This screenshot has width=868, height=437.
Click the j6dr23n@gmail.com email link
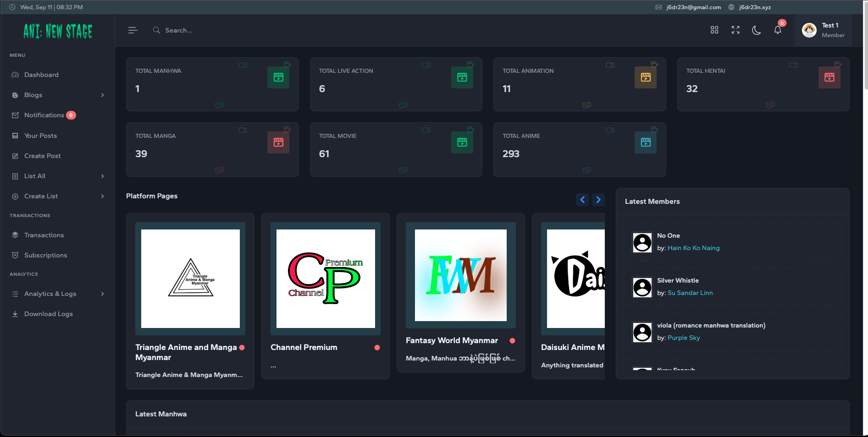tap(693, 7)
